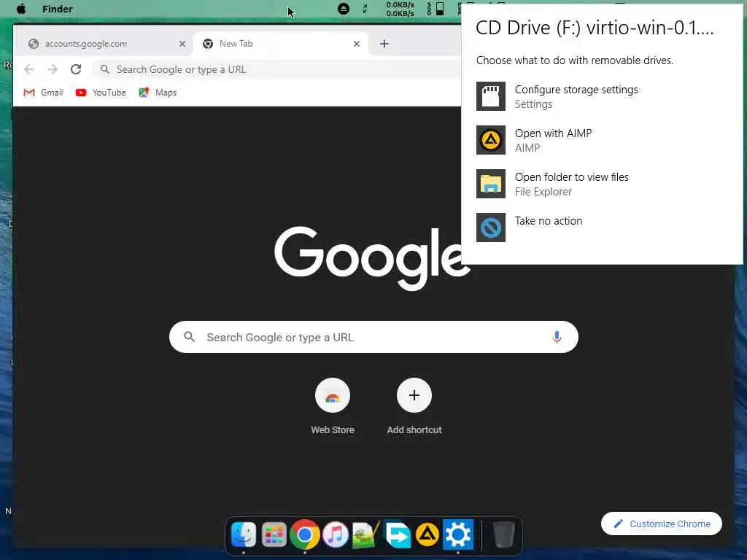
Task: Click the network speed indicator
Action: tap(400, 9)
